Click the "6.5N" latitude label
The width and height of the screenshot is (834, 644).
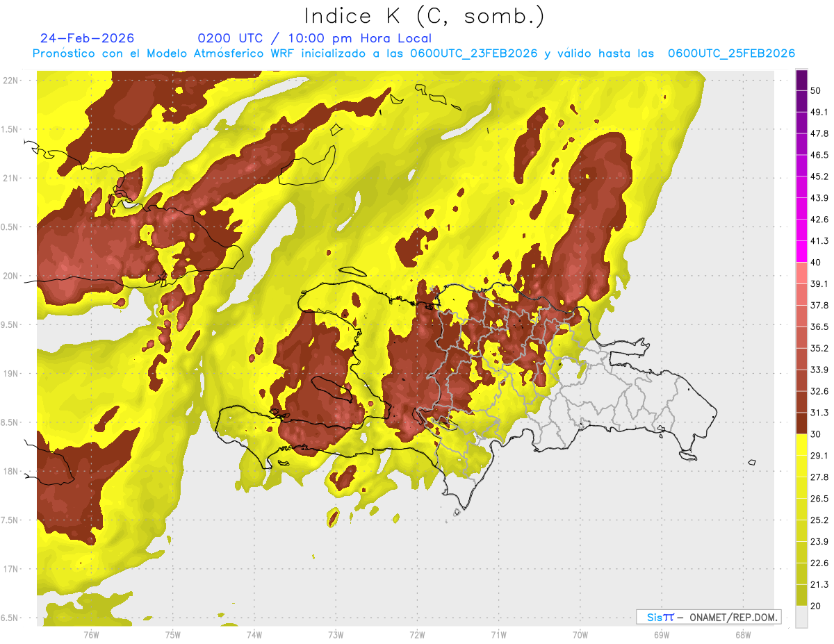coord(10,618)
